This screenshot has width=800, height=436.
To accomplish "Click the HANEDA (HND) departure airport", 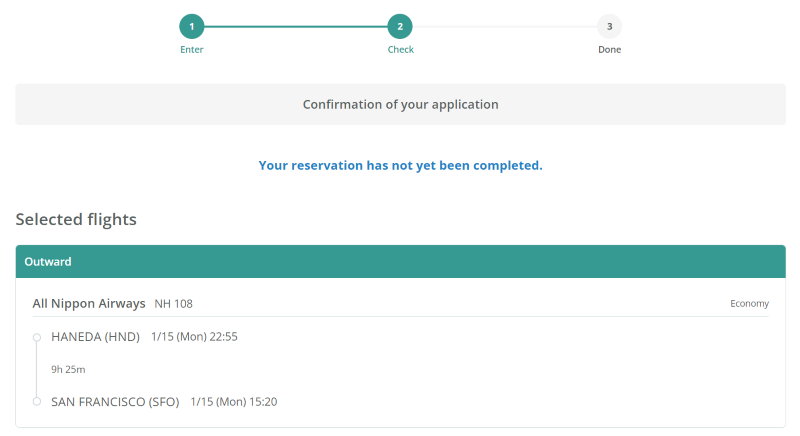I will (95, 337).
